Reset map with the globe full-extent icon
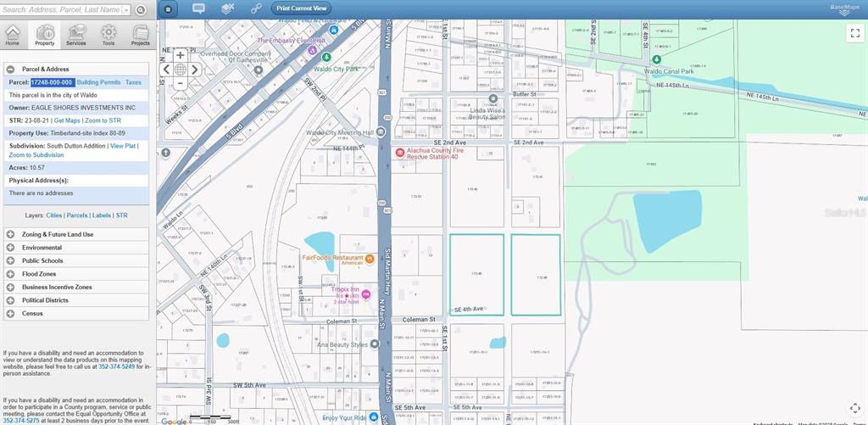This screenshot has width=868, height=425. pos(181,70)
